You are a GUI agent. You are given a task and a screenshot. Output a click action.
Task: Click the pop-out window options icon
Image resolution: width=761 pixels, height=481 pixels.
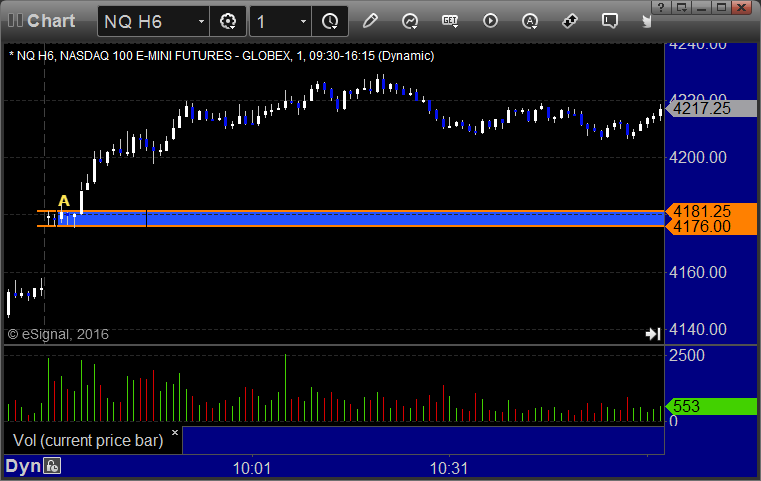[682, 7]
